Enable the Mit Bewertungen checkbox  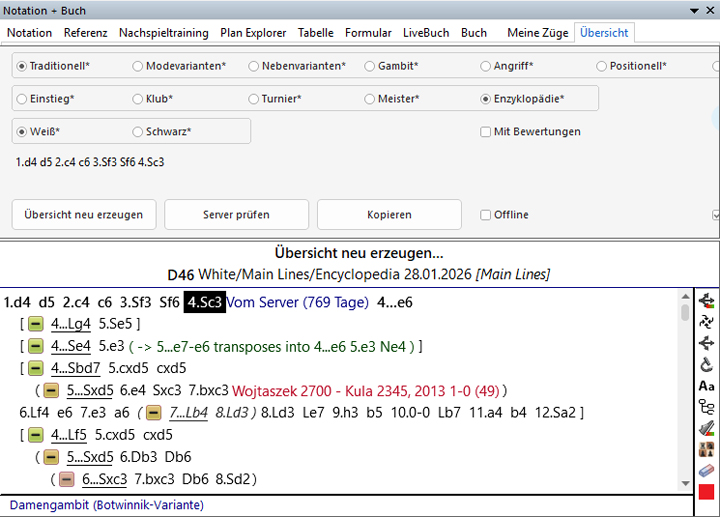(x=486, y=132)
